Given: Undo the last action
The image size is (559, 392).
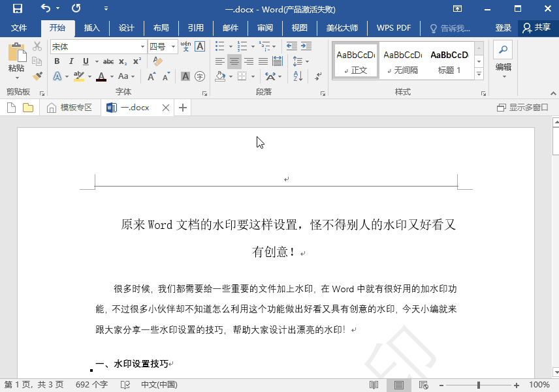Looking at the screenshot, I should click(x=46, y=8).
